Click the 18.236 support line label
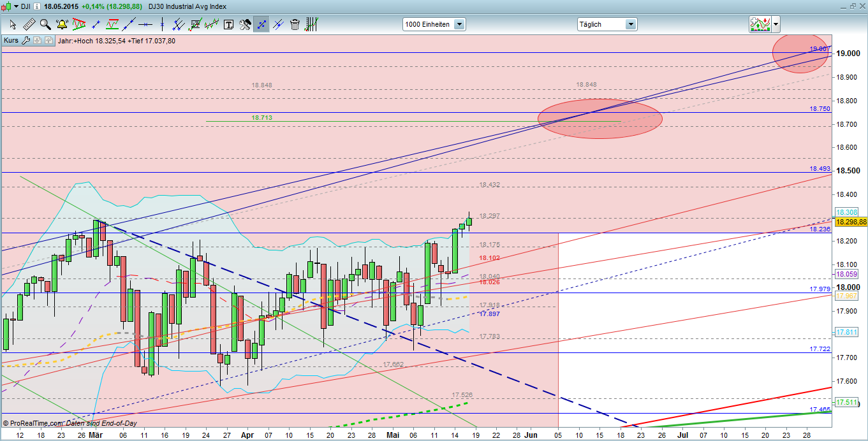The image size is (868, 441). [x=820, y=229]
